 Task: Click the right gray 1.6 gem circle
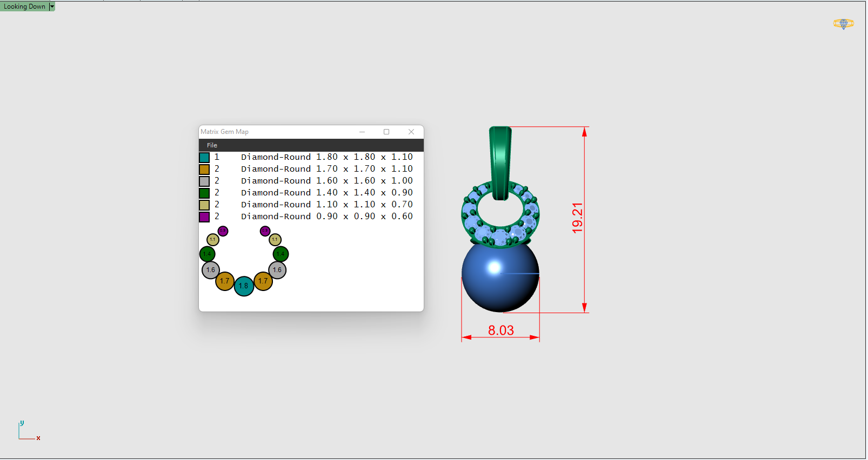click(x=277, y=270)
